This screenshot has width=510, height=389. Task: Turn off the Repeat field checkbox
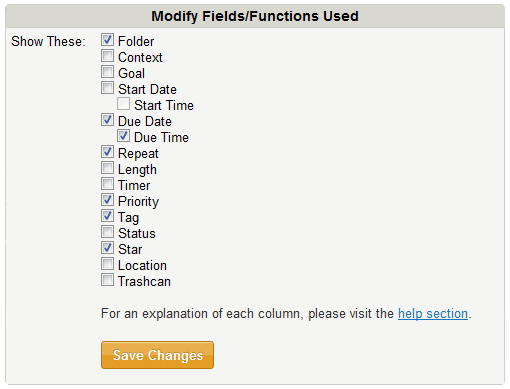[107, 152]
